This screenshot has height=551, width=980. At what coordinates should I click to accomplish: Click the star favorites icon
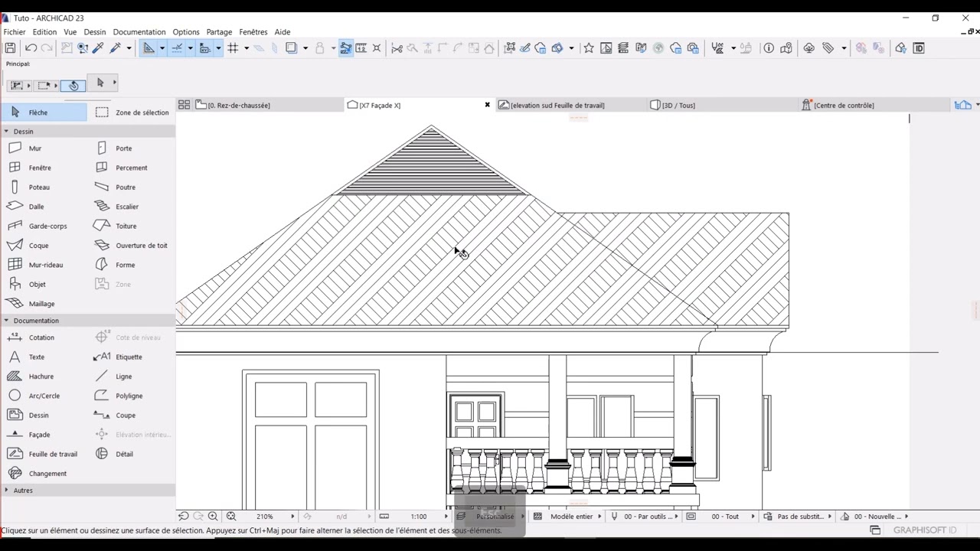pos(589,48)
